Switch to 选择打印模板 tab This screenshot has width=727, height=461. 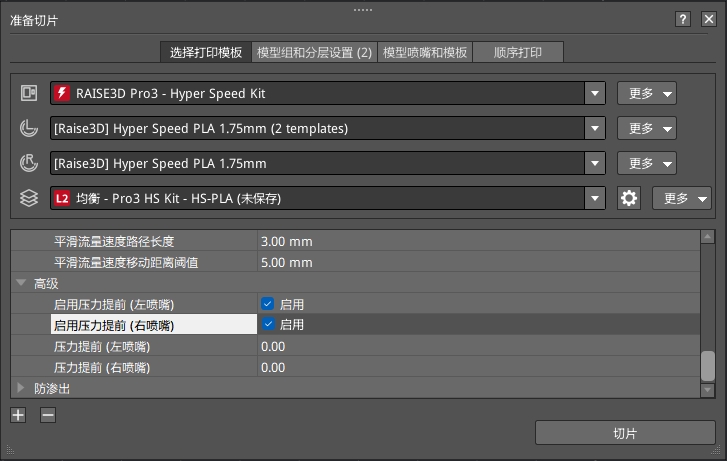(x=206, y=52)
